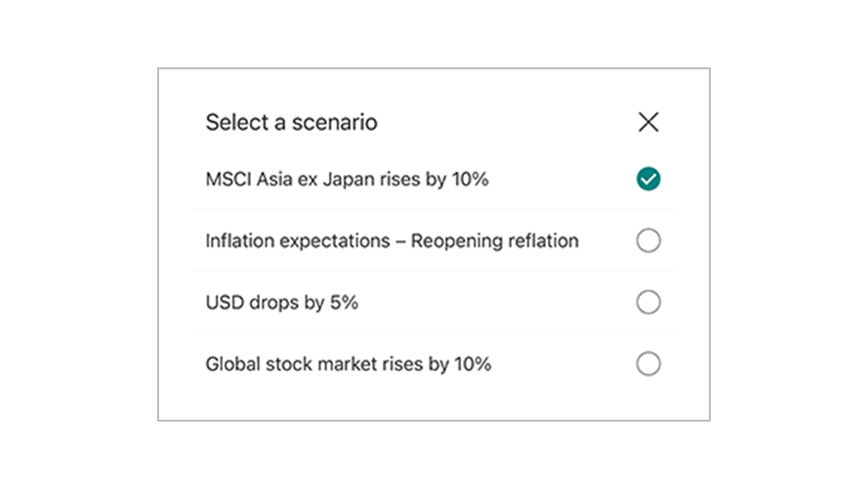This screenshot has width=868, height=488.
Task: Click the USD drops by 5% label
Action: [282, 303]
